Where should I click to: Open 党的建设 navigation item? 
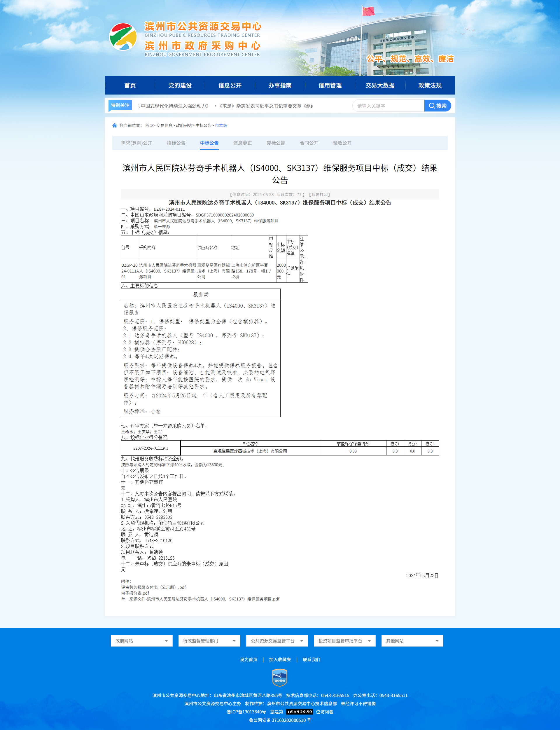pos(180,85)
